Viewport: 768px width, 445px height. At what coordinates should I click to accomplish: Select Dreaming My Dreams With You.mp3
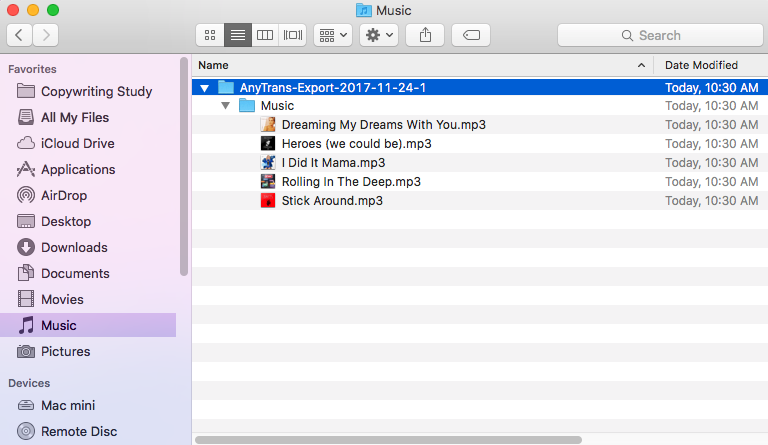(x=384, y=125)
